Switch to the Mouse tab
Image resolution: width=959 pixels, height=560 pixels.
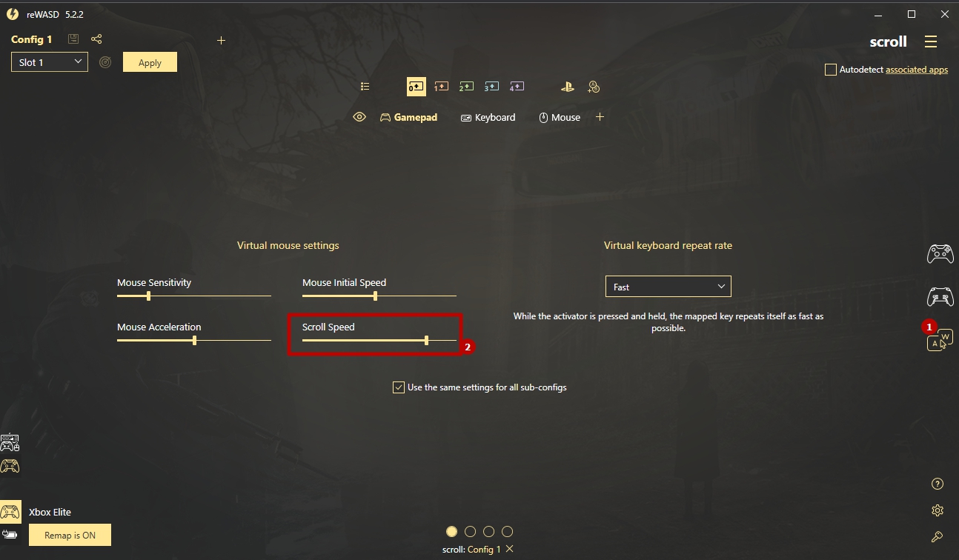560,117
